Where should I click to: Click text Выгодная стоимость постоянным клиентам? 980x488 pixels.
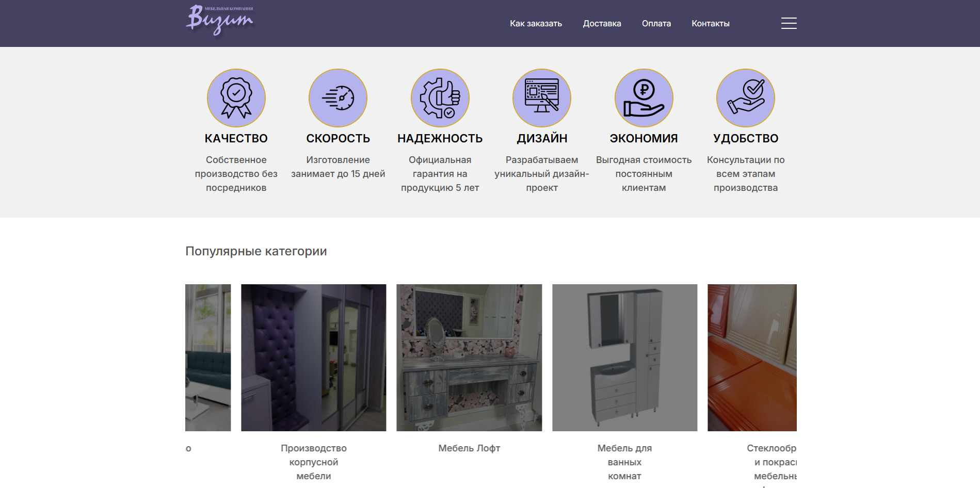click(644, 174)
